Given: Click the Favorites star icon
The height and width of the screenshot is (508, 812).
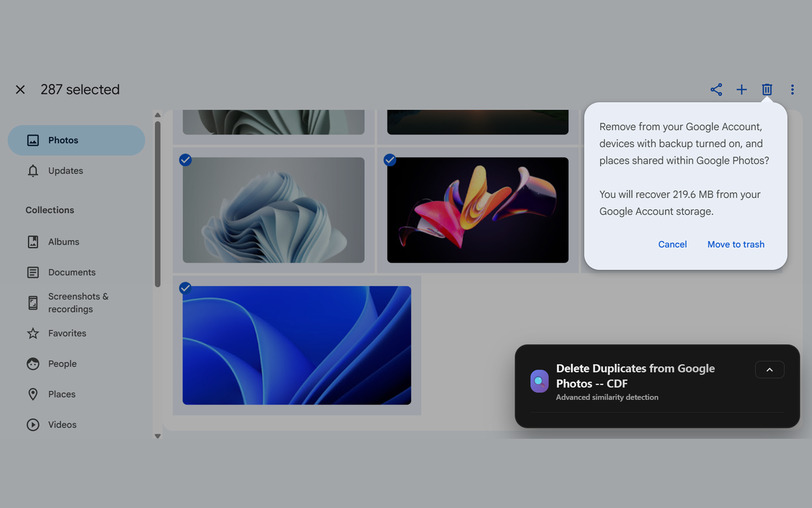Looking at the screenshot, I should point(33,333).
